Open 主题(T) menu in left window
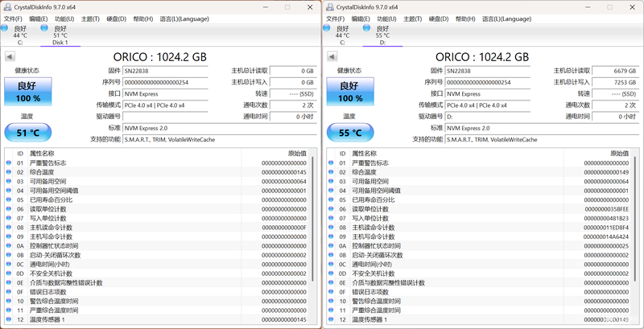The width and height of the screenshot is (644, 329). [x=90, y=19]
